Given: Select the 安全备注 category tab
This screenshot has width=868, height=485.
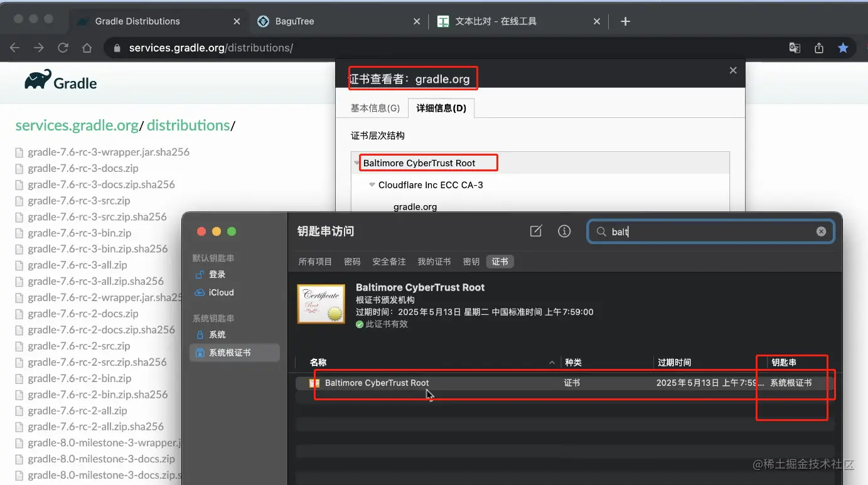Looking at the screenshot, I should point(389,262).
